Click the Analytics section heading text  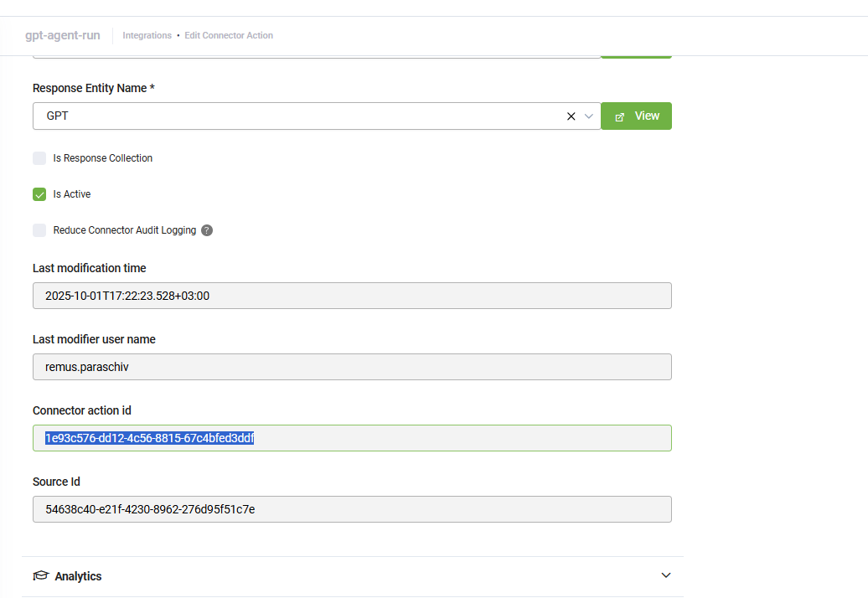pyautogui.click(x=78, y=576)
